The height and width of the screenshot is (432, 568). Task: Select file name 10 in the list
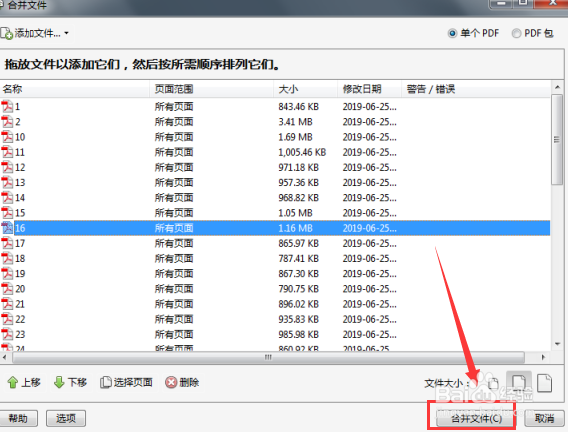[x=20, y=137]
